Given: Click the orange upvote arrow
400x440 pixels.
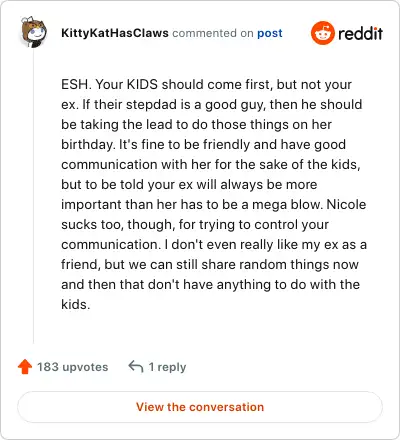Looking at the screenshot, I should click(x=25, y=367).
